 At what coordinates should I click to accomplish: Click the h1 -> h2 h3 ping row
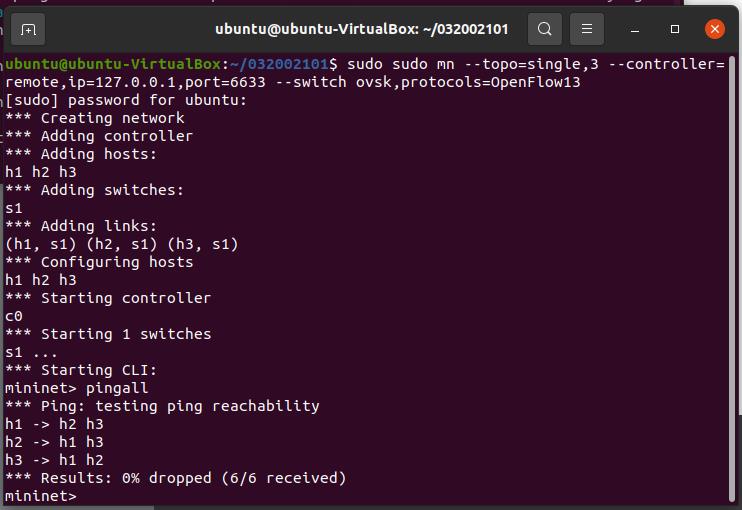point(54,424)
